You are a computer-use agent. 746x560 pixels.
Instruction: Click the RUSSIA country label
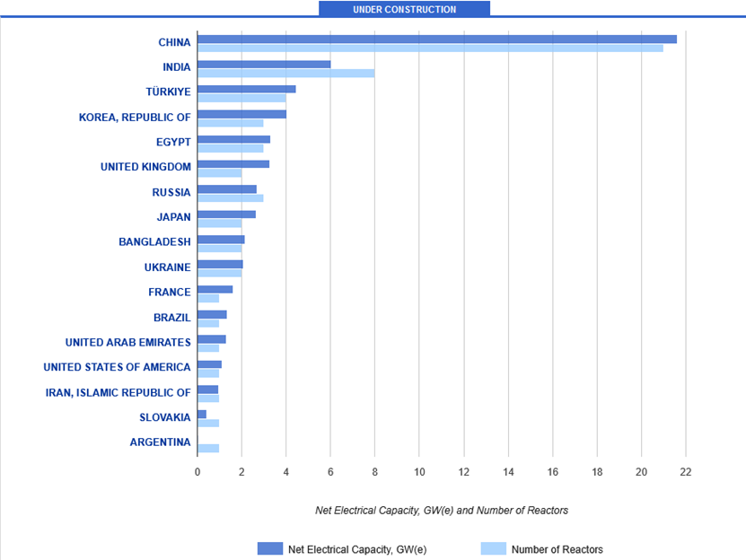pos(171,192)
